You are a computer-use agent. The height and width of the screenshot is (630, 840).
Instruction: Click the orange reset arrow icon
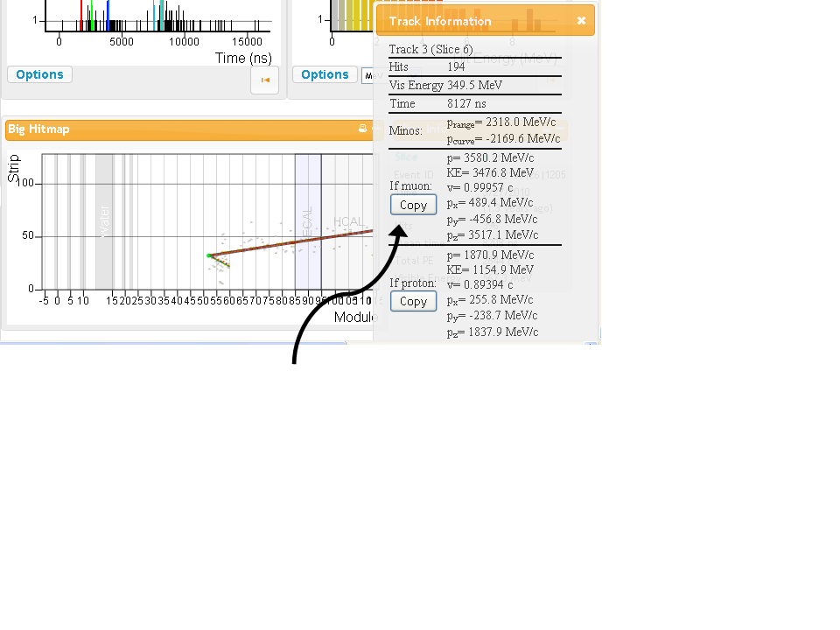point(264,80)
